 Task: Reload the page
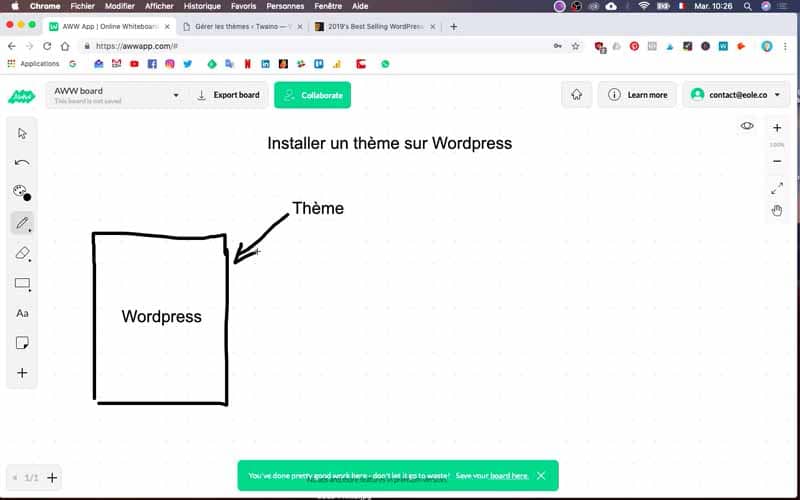coord(47,46)
